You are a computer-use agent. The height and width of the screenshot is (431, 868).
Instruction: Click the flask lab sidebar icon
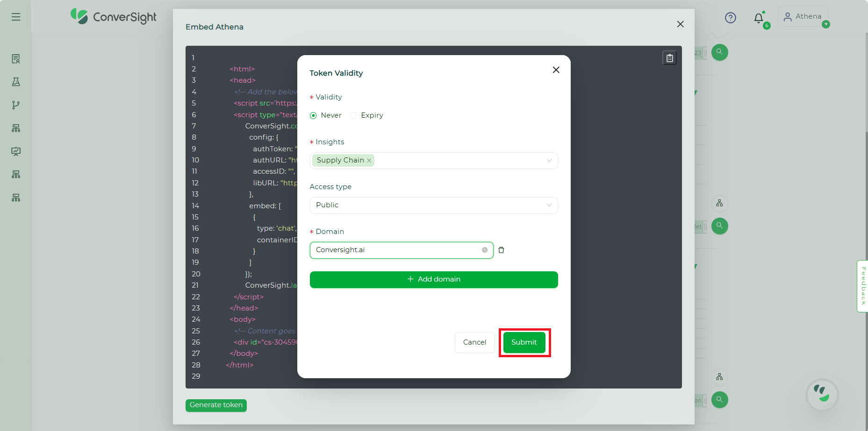point(16,82)
